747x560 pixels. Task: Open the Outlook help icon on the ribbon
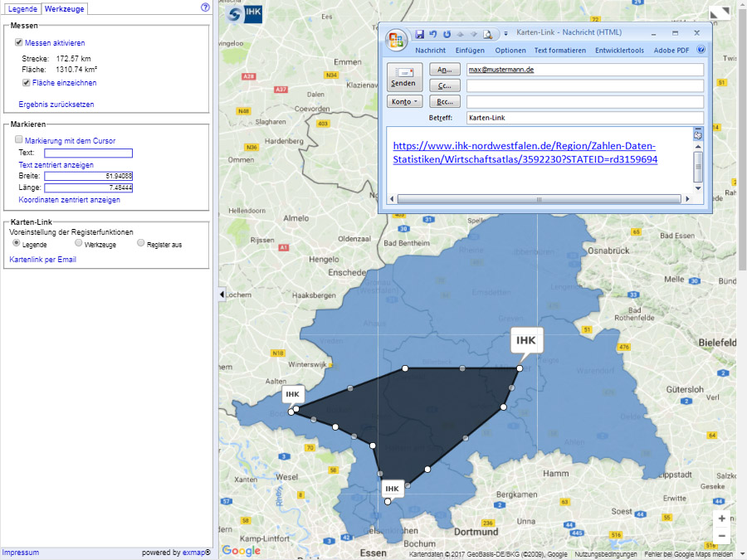point(701,50)
